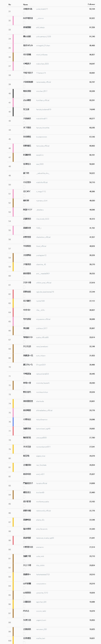Viewport: 101px width, 644px height.
Task: Click the icon beneath the tokyo8marron entry
Action: 24,424
